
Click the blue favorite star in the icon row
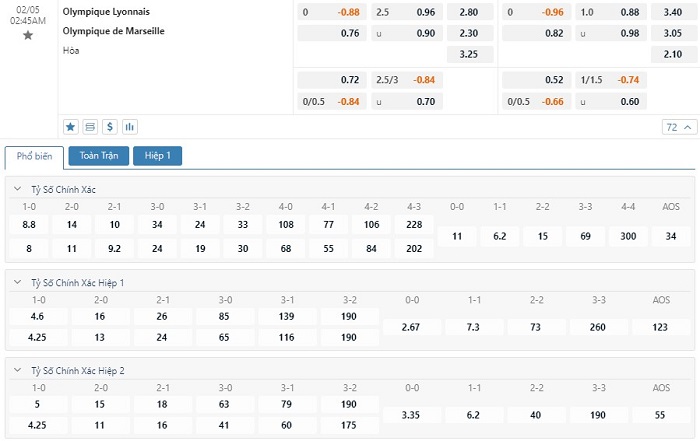tap(71, 127)
